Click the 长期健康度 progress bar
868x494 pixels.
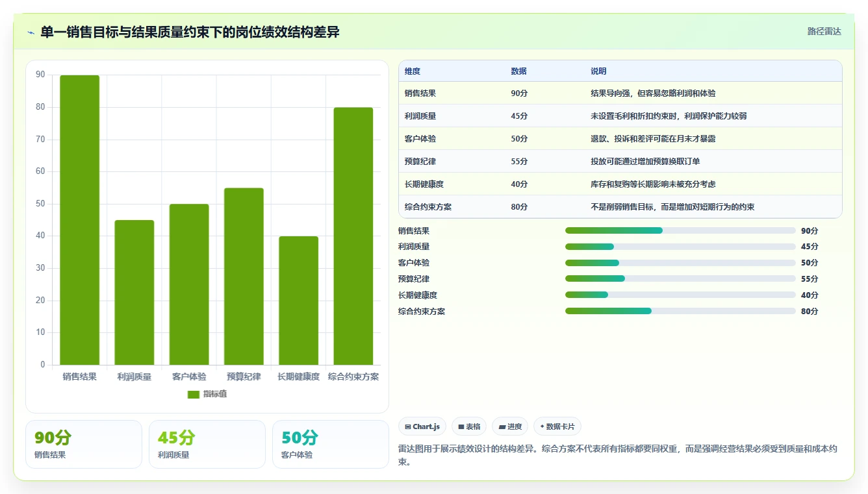point(680,295)
